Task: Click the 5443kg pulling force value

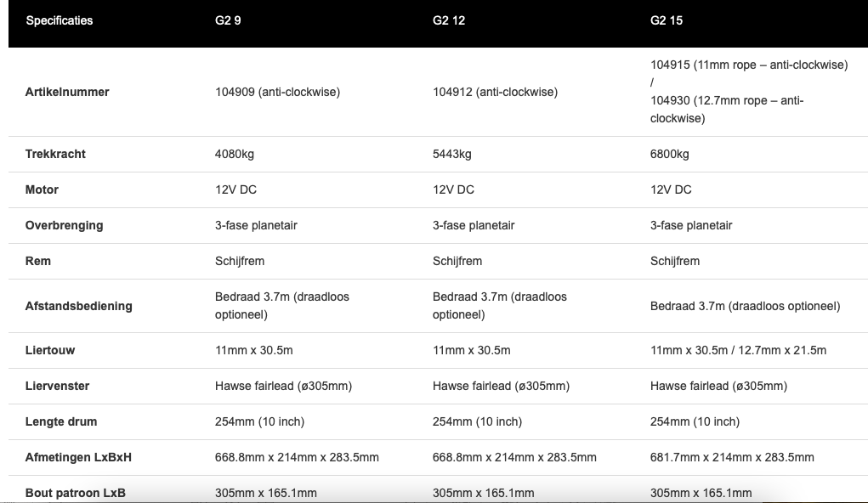Action: [x=452, y=154]
